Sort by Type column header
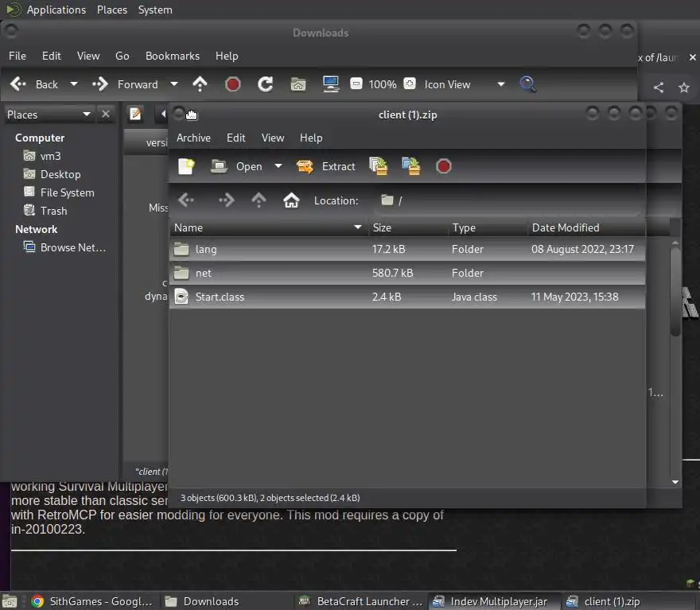This screenshot has width=700, height=610. click(x=488, y=227)
